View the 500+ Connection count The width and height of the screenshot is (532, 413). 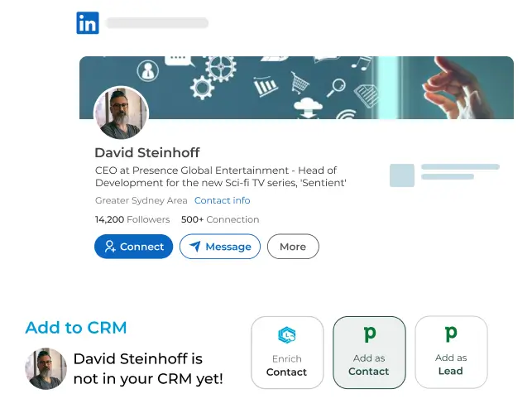pyautogui.click(x=220, y=219)
